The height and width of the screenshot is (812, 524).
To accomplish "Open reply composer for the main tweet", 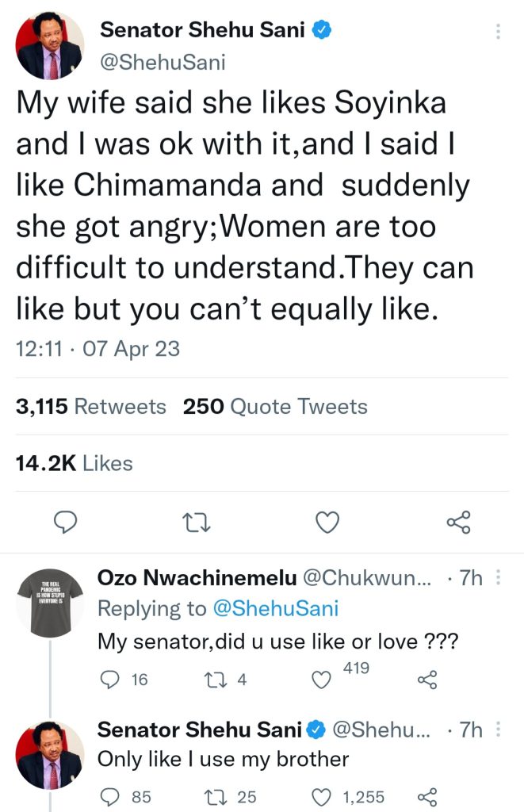I will click(66, 522).
